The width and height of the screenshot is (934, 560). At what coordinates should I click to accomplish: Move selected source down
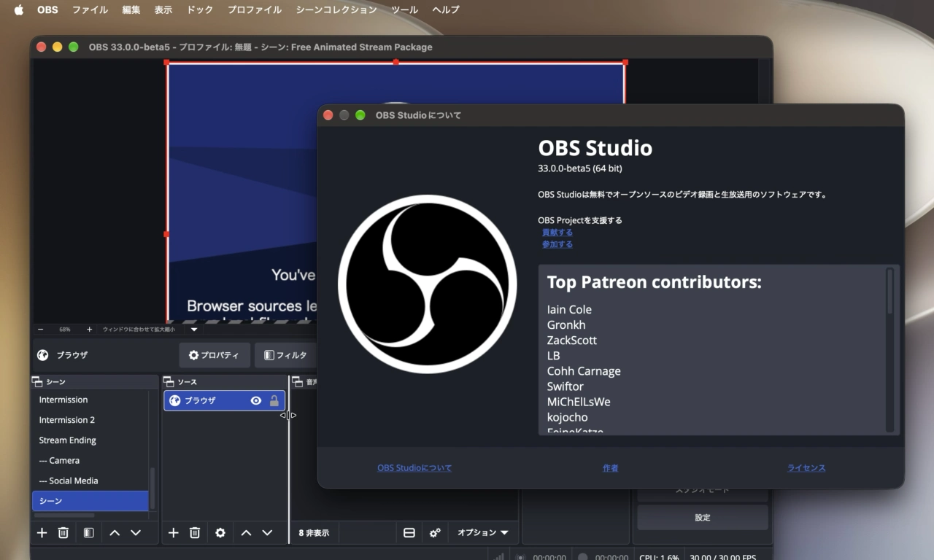[x=267, y=533]
